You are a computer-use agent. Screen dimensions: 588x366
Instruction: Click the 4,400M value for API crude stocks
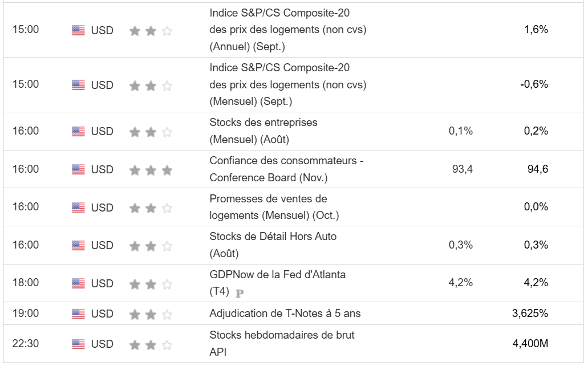click(x=531, y=344)
